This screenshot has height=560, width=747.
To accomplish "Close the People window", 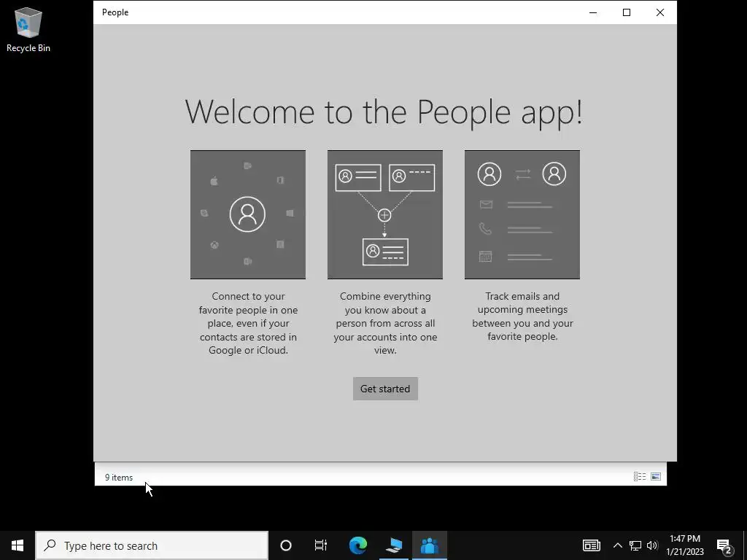I will (659, 12).
